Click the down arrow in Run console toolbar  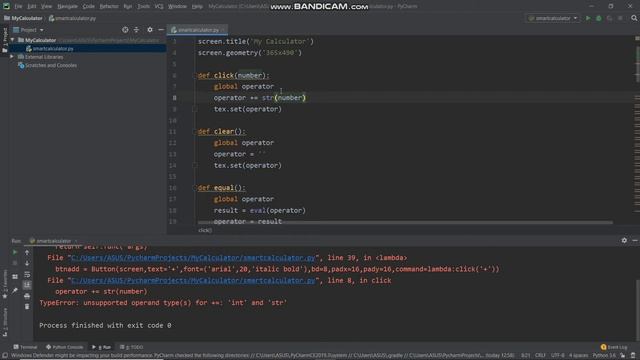tap(27, 263)
